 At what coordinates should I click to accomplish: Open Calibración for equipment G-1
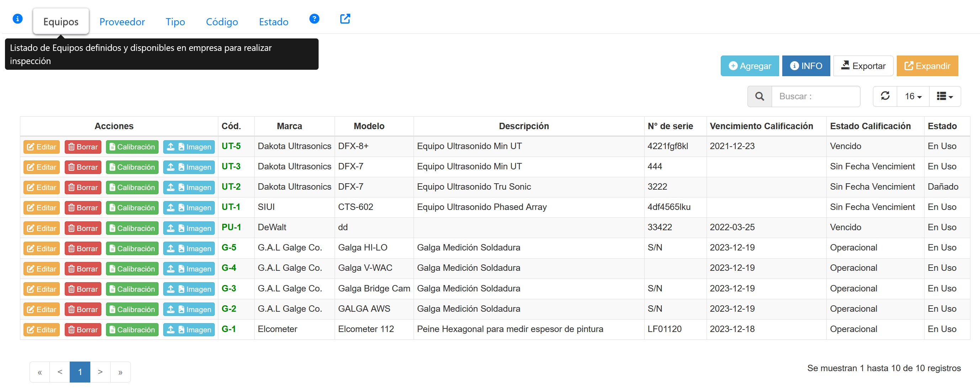click(x=132, y=330)
